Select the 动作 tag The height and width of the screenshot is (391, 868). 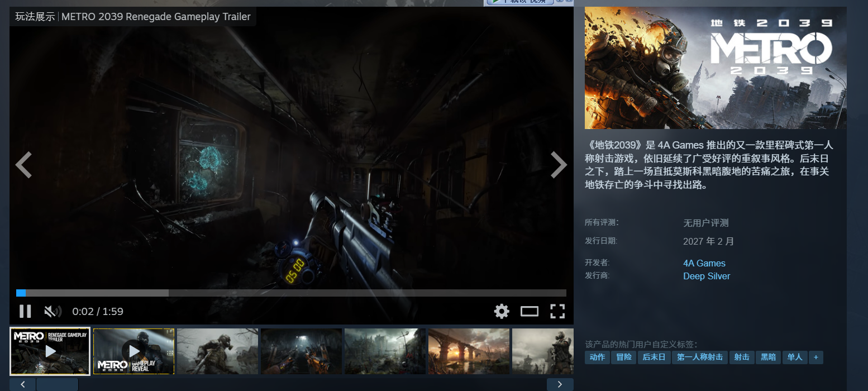(597, 357)
